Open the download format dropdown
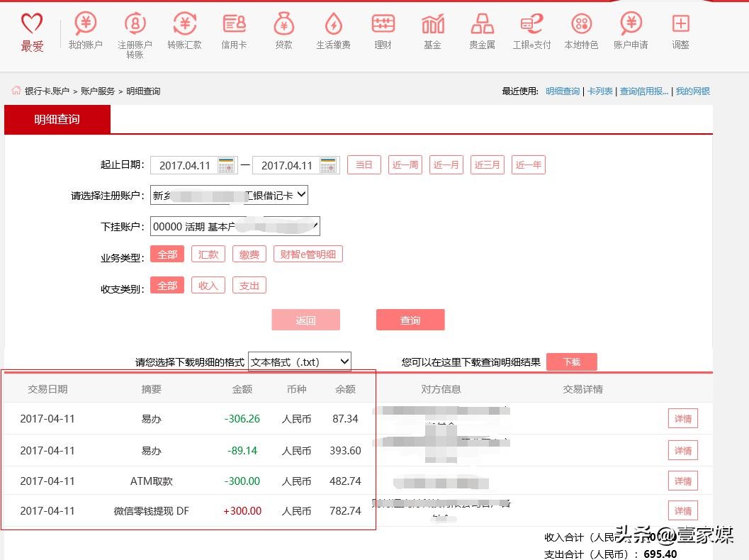749x560 pixels. click(x=300, y=362)
